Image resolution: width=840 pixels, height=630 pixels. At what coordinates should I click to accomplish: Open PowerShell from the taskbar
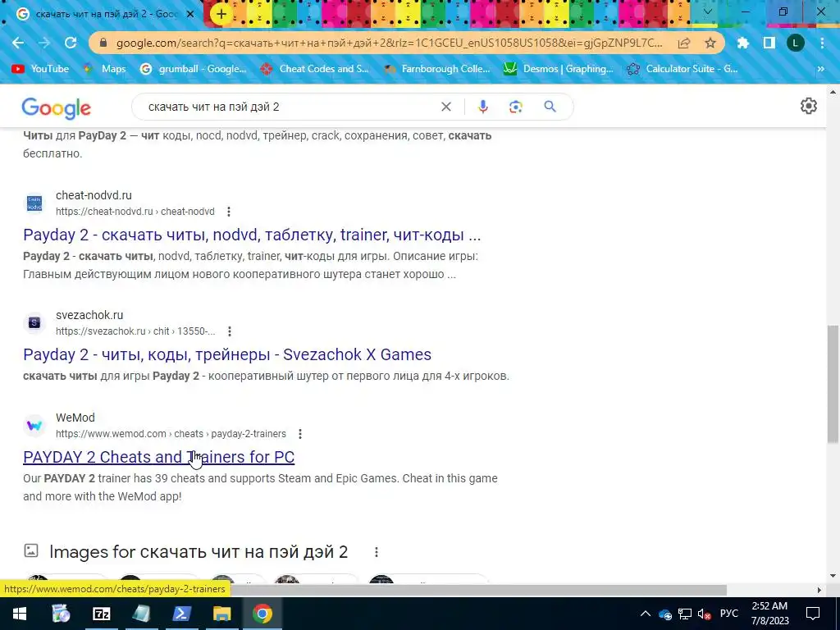click(181, 614)
